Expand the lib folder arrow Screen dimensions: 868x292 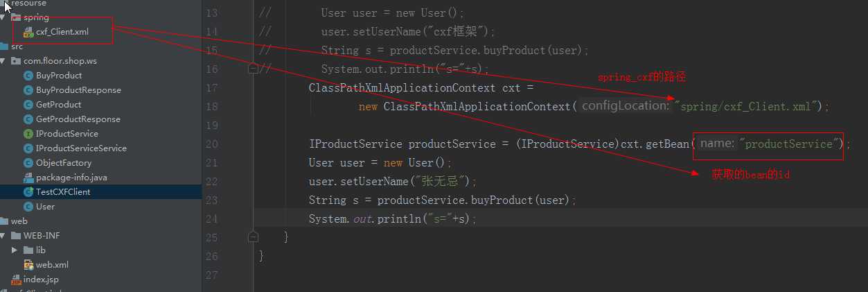[15, 250]
